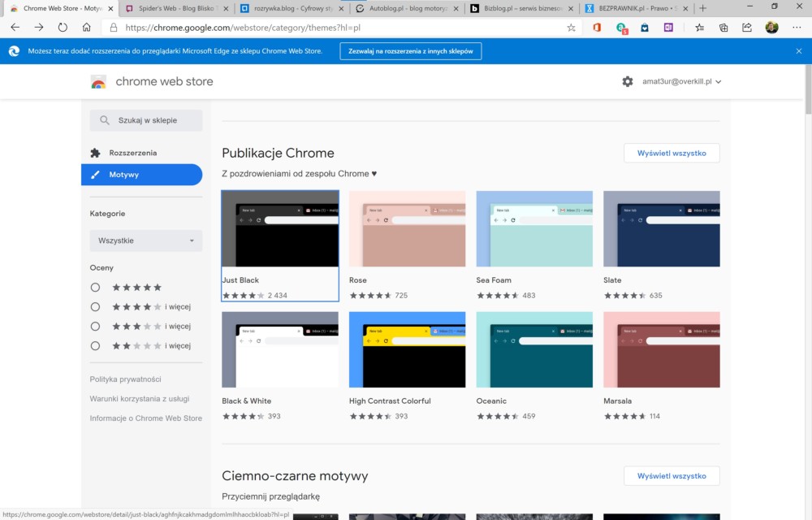The height and width of the screenshot is (520, 812).
Task: Click the Chrome Web Store rainbow logo
Action: tap(98, 82)
